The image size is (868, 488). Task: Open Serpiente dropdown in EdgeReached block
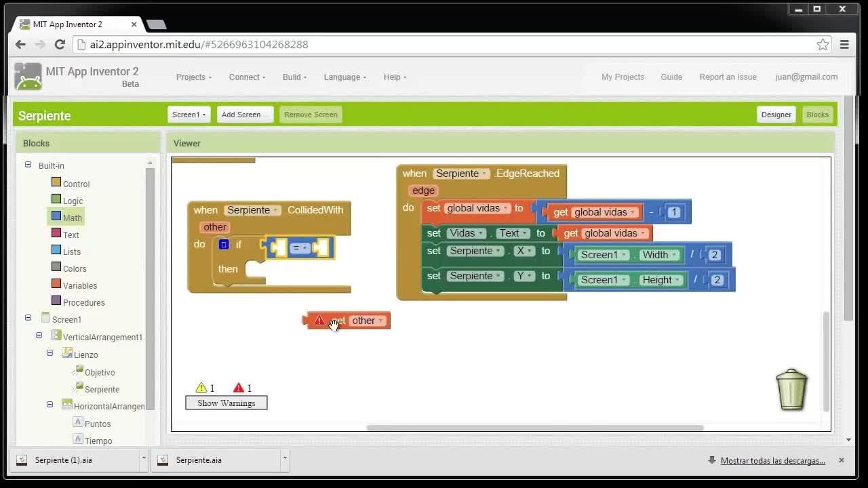click(462, 174)
